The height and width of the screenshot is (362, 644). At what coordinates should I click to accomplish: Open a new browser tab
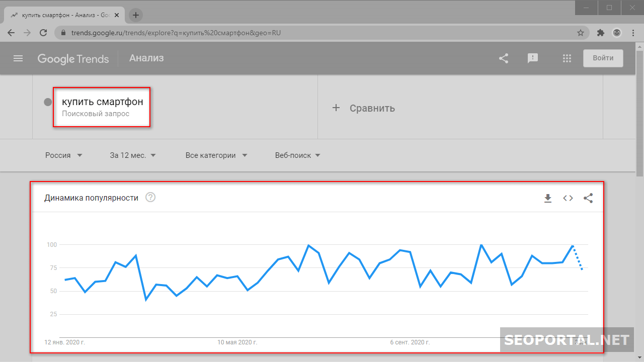[x=136, y=15]
